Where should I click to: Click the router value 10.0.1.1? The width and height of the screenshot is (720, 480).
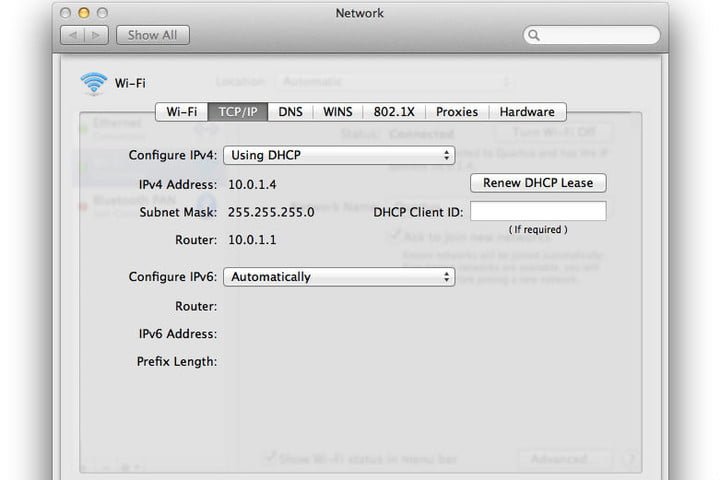coord(252,240)
